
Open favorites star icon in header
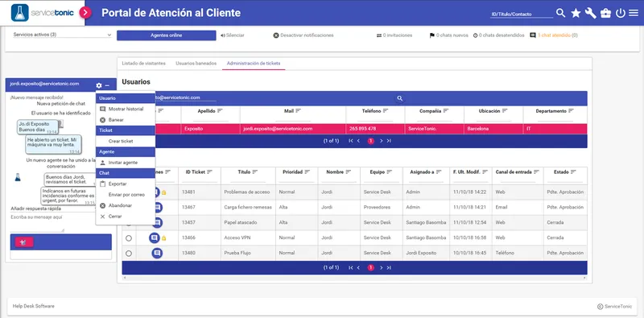tap(576, 13)
